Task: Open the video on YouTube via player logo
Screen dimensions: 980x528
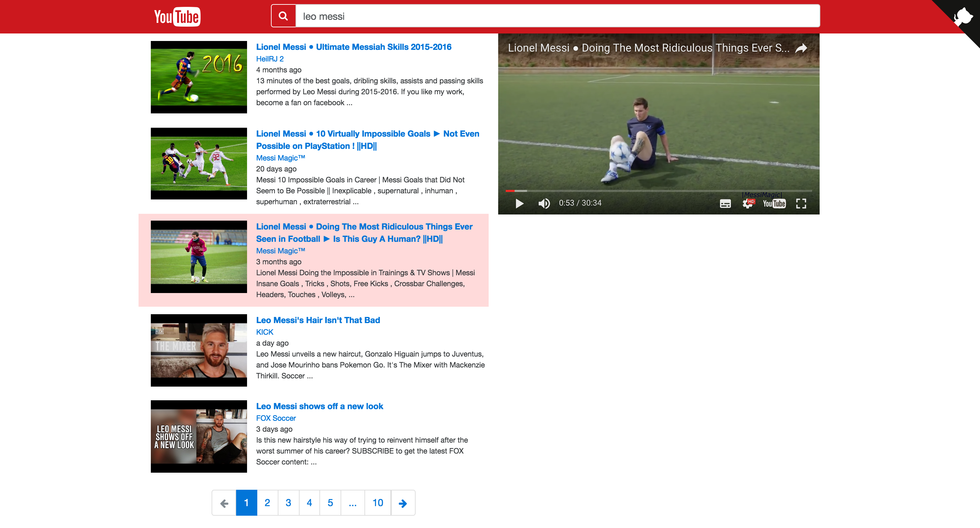Action: point(774,204)
